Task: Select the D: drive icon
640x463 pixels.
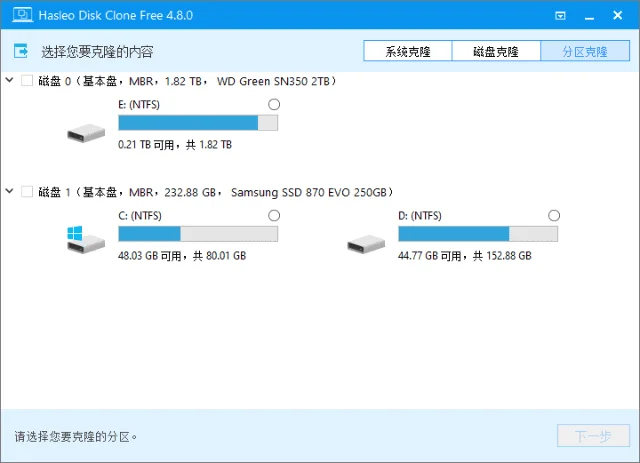Action: (x=365, y=241)
